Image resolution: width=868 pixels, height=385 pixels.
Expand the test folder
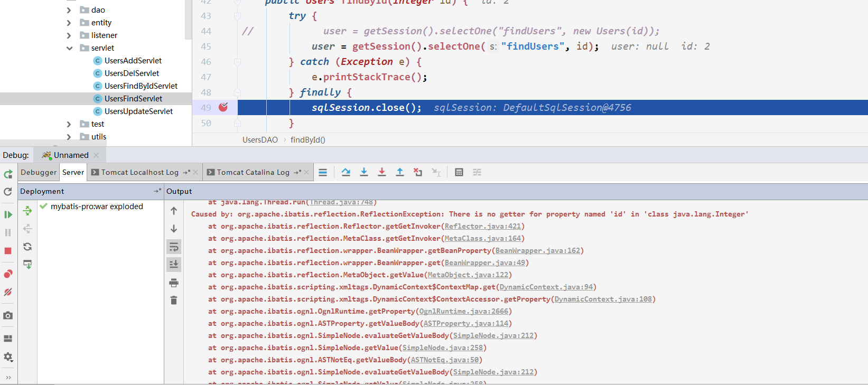click(x=69, y=124)
